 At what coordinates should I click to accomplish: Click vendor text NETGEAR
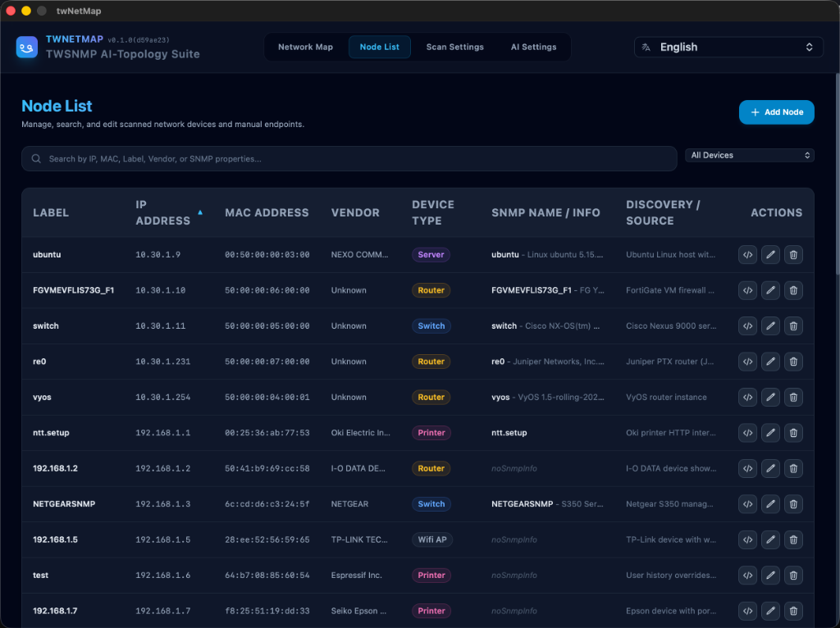(349, 504)
